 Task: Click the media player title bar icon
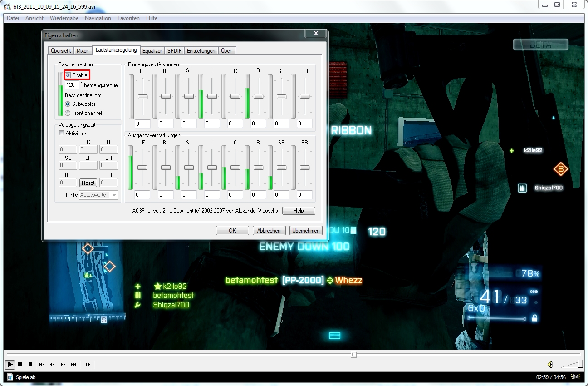(x=7, y=7)
